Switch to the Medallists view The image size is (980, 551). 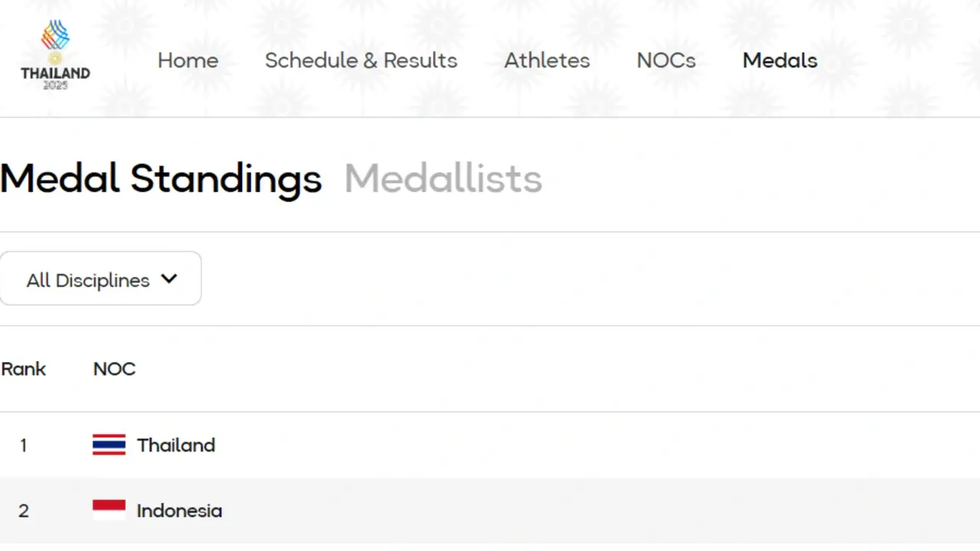pos(443,178)
